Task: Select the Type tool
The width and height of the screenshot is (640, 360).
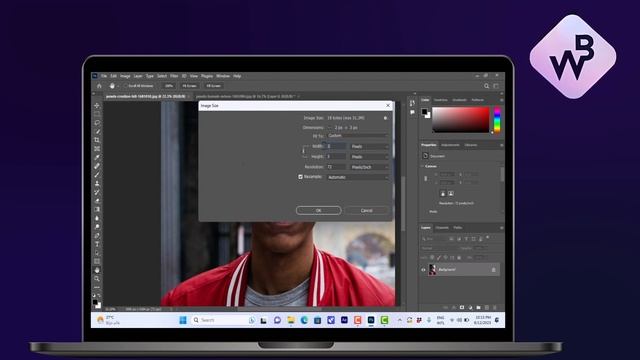Action: click(97, 244)
